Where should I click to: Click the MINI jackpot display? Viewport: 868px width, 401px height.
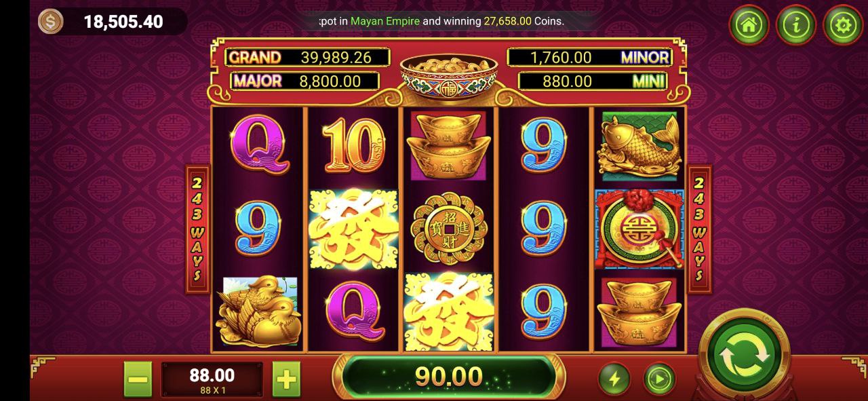pos(593,81)
